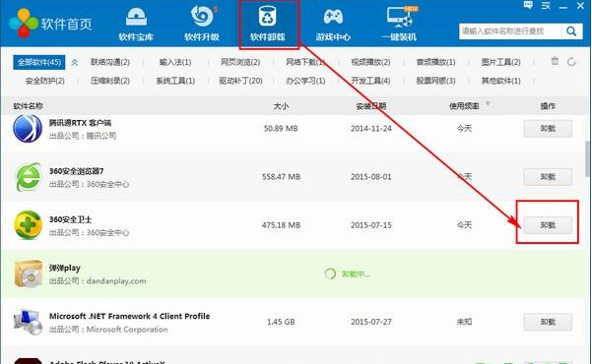Screen dimensions: 592x364
Task: Filter by 开发工具(4) category
Action: click(x=370, y=81)
